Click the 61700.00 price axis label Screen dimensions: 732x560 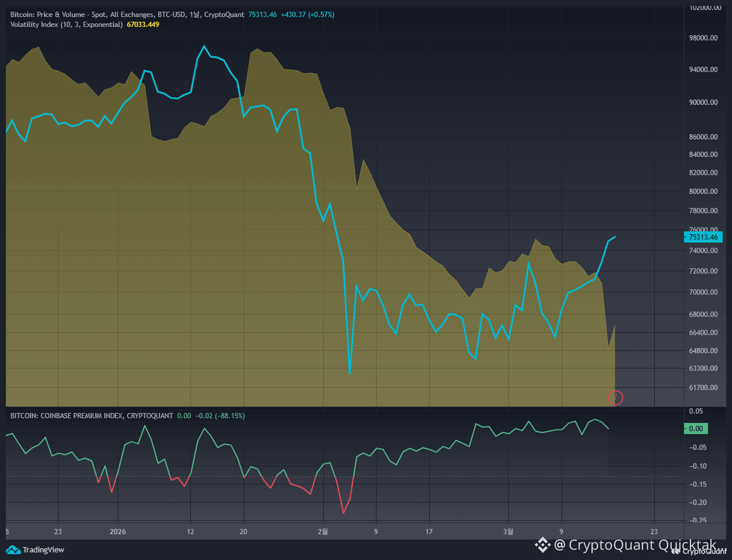tap(703, 388)
